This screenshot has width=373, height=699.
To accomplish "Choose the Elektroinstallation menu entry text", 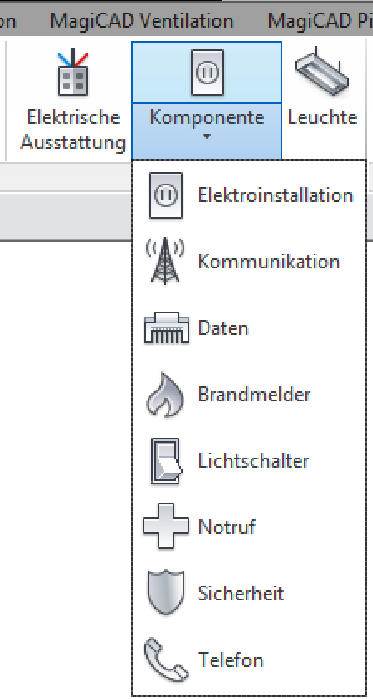I will (276, 195).
